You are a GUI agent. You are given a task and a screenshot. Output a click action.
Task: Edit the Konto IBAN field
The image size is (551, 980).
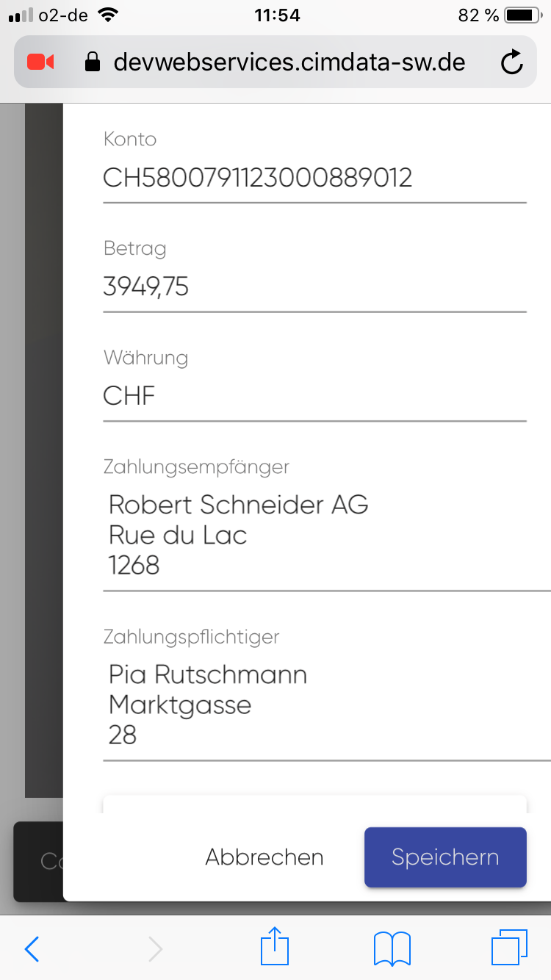click(314, 179)
